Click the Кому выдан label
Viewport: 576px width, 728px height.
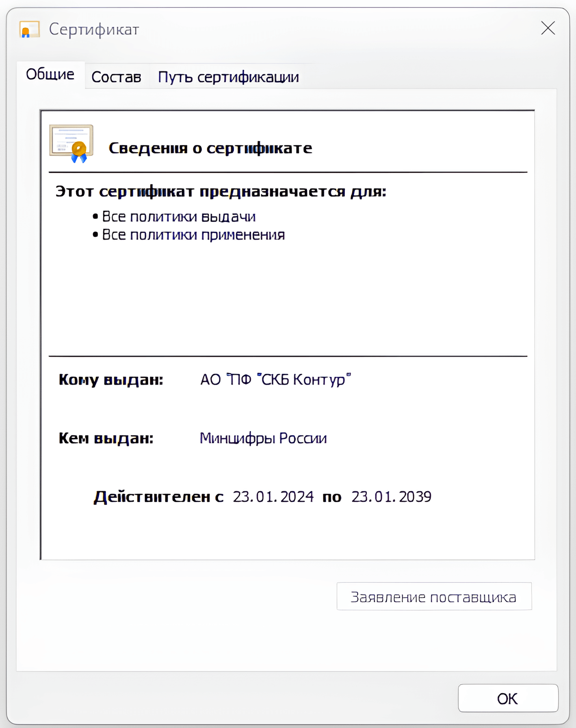click(111, 379)
